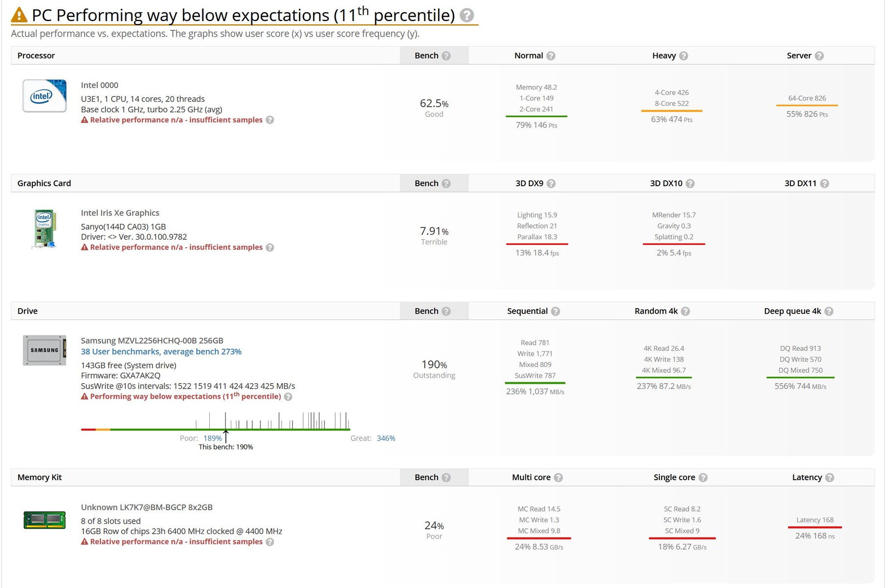Viewport: 885px width, 588px height.
Task: Click the Samsung drive thumbnail image
Action: point(45,350)
